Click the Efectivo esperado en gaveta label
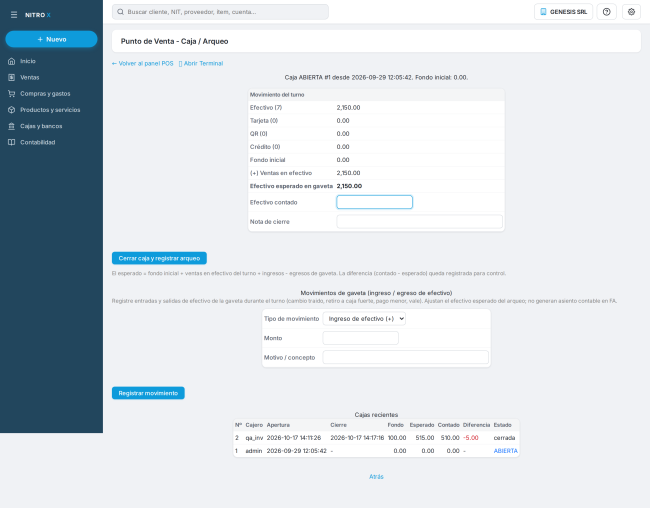 tap(291, 186)
